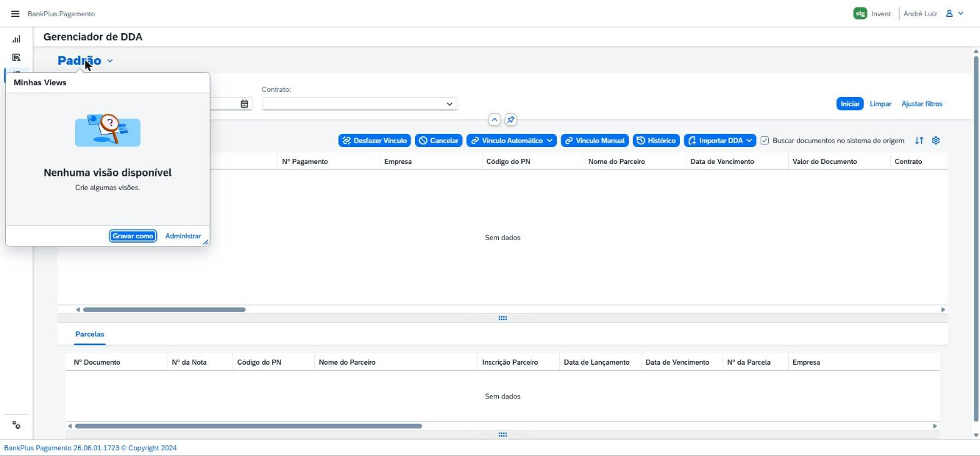Click the Limpar link

pyautogui.click(x=880, y=104)
